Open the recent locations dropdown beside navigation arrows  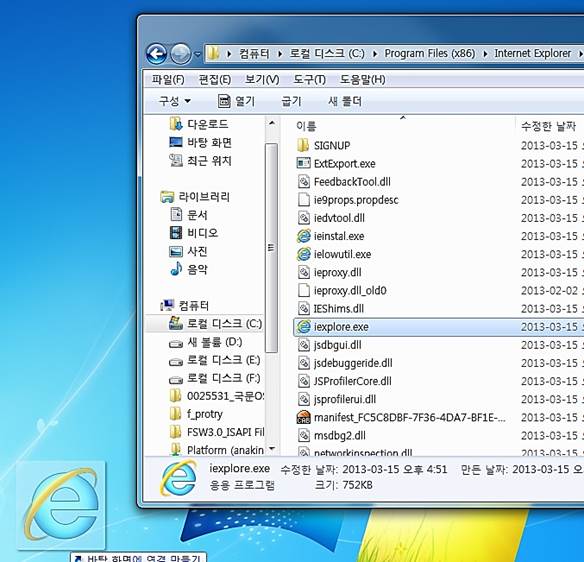click(x=197, y=54)
